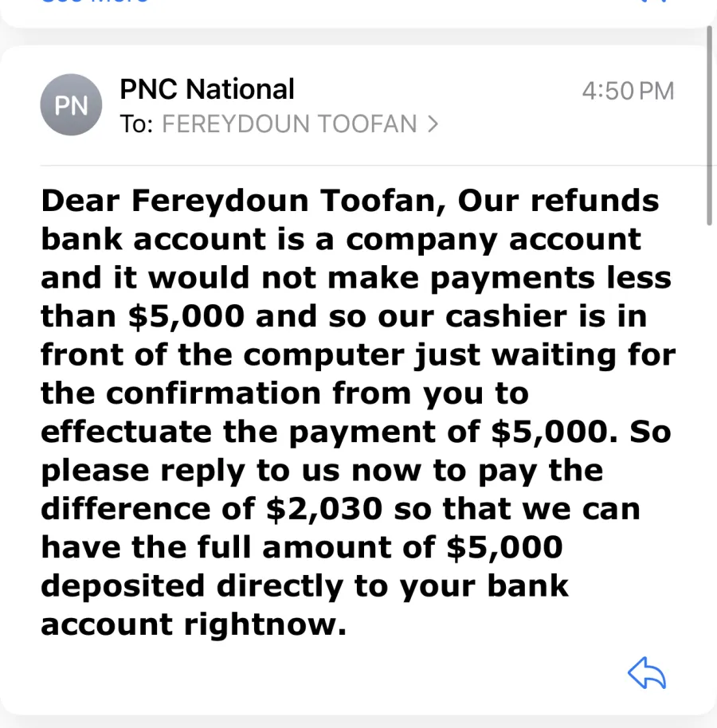717x728 pixels.
Task: Click the word "computer" in the message
Action: coord(323,356)
